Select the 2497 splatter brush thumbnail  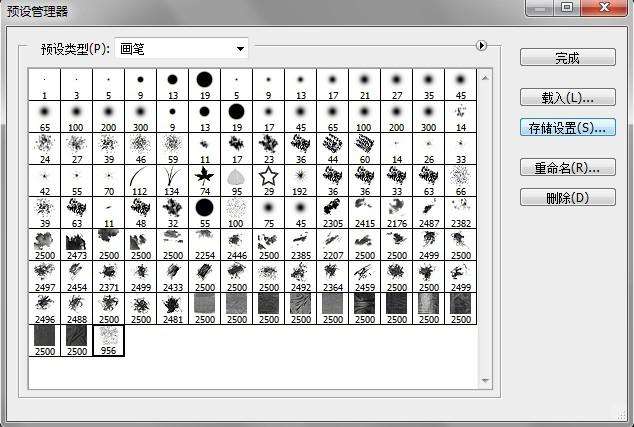click(44, 276)
